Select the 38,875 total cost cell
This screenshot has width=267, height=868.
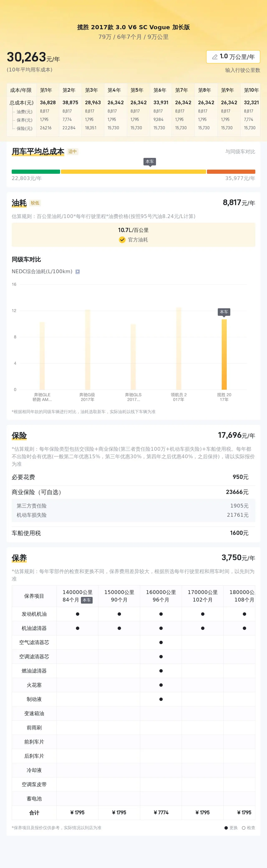[x=70, y=102]
